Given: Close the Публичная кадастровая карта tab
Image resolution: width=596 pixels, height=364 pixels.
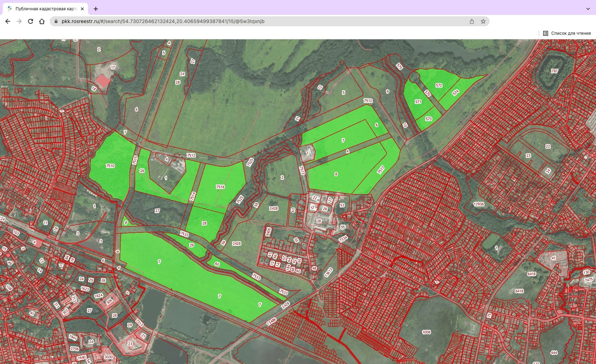Looking at the screenshot, I should (82, 9).
